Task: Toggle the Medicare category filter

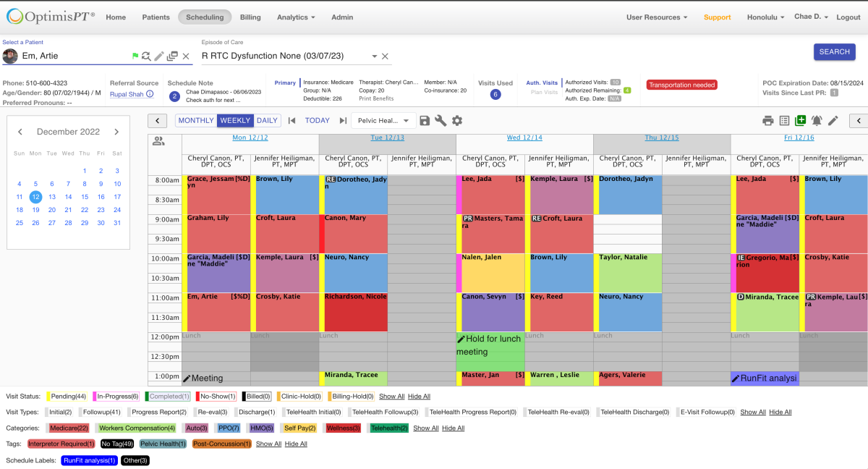Action: pos(68,428)
